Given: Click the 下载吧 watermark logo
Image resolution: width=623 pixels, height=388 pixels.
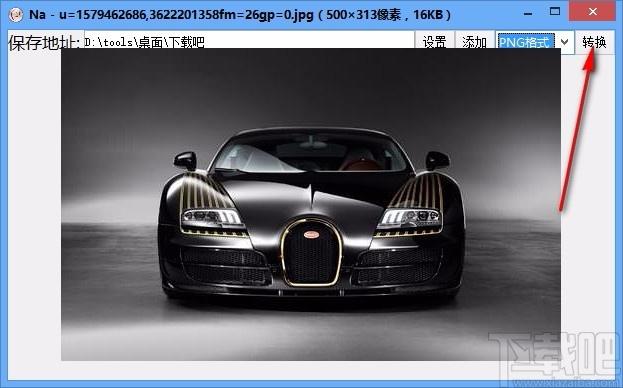Looking at the screenshot, I should (554, 353).
